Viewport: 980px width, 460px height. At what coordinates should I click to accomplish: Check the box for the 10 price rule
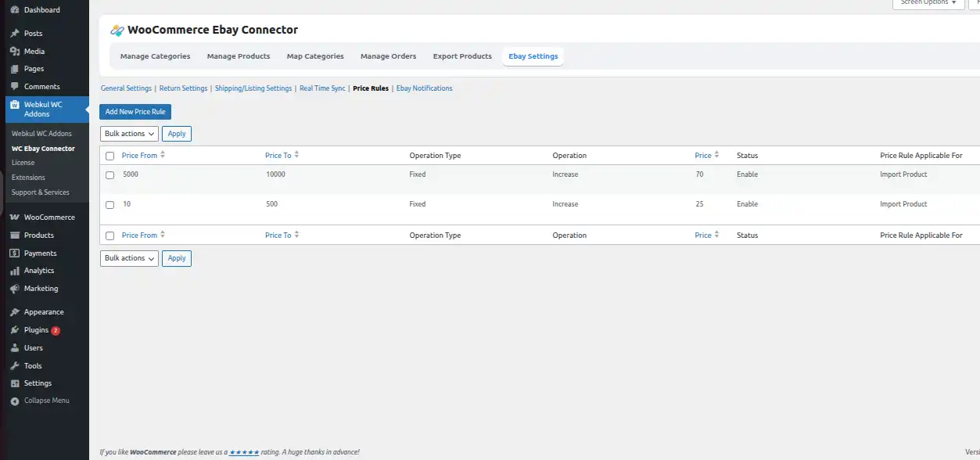click(109, 205)
